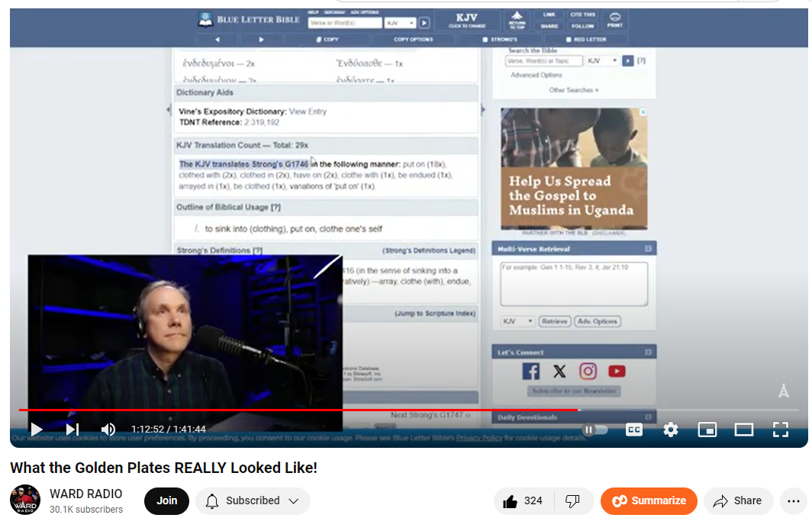Viewport: 812px width, 518px height.
Task: Enable theater mode
Action: (744, 430)
